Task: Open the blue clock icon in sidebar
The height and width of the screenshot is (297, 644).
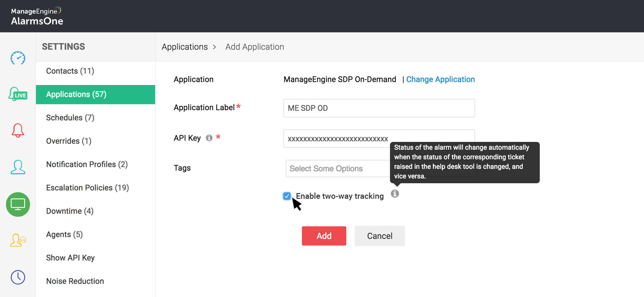Action: 18,277
